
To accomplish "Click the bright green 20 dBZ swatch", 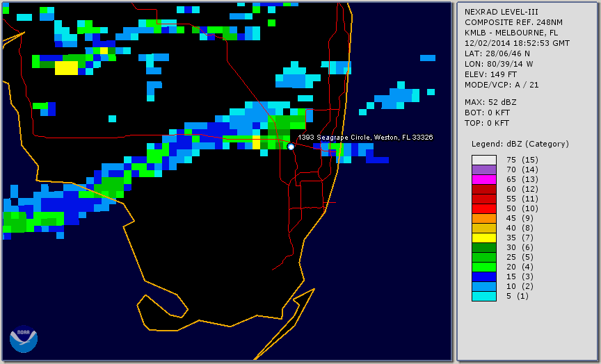I will (x=483, y=267).
